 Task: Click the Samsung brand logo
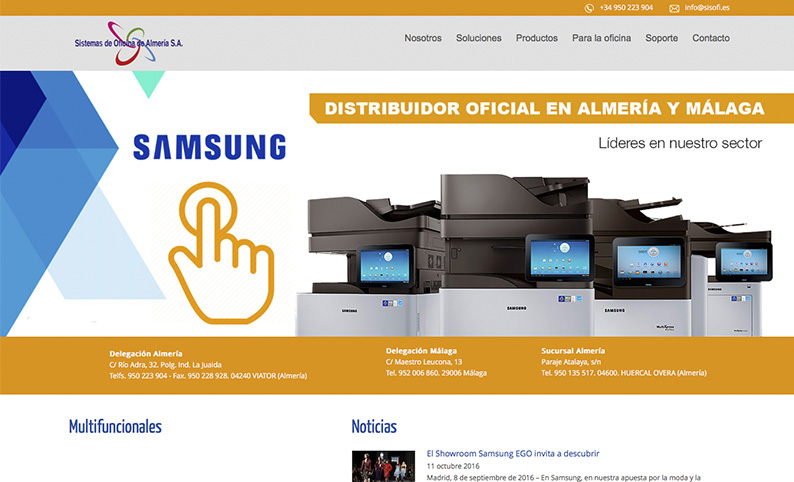coord(210,147)
